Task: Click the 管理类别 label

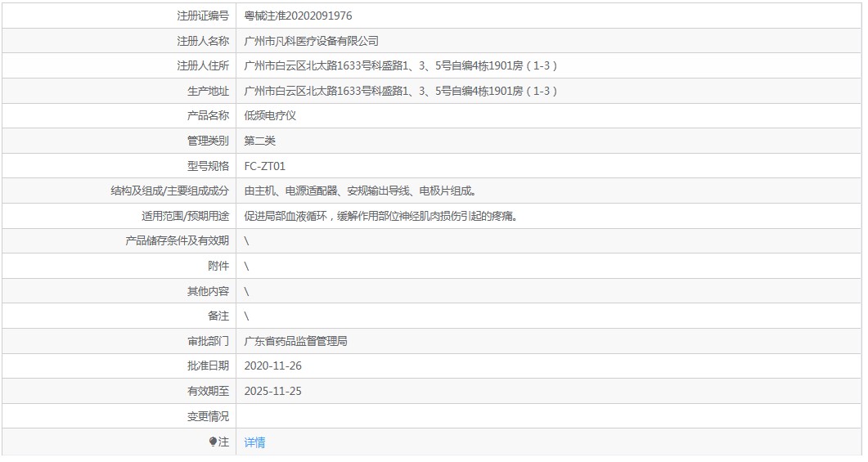Action: point(208,141)
